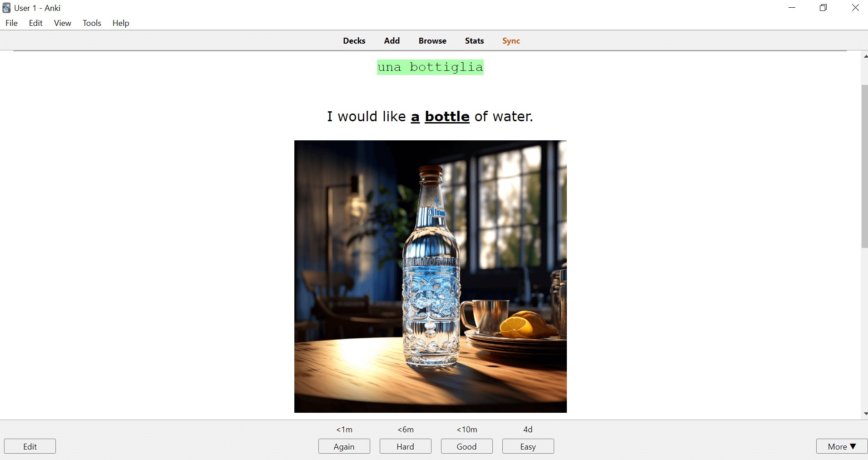Click the scrollbar down arrow
This screenshot has height=460, width=868.
point(865,414)
